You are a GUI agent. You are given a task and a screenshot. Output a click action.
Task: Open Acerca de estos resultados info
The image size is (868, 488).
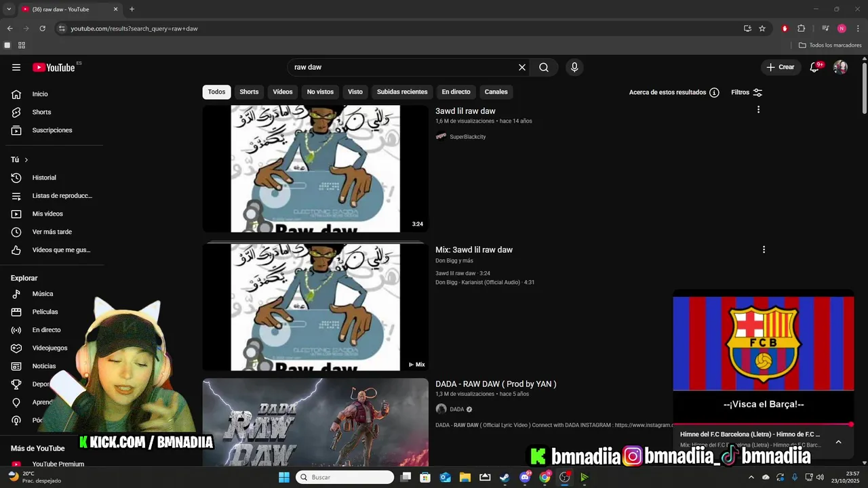674,92
